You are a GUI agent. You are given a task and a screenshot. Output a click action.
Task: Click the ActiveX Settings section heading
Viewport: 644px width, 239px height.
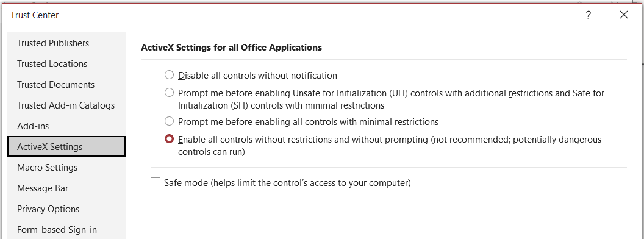pyautogui.click(x=231, y=47)
